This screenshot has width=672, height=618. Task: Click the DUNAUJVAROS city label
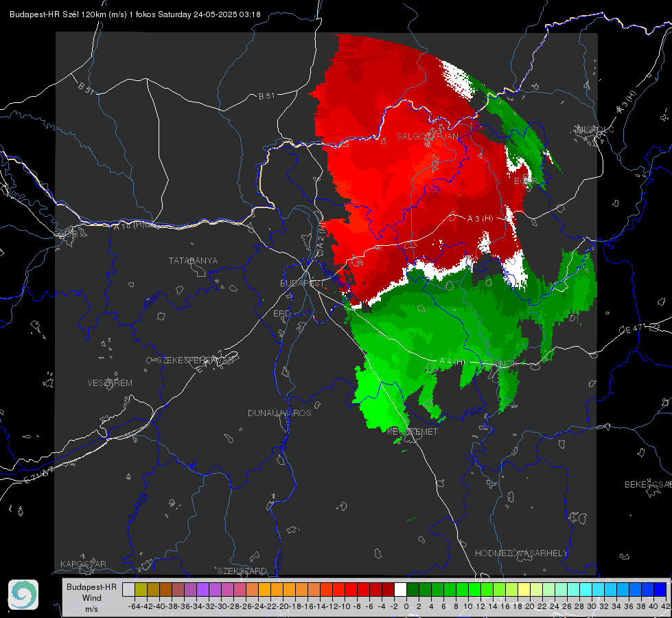pyautogui.click(x=279, y=413)
